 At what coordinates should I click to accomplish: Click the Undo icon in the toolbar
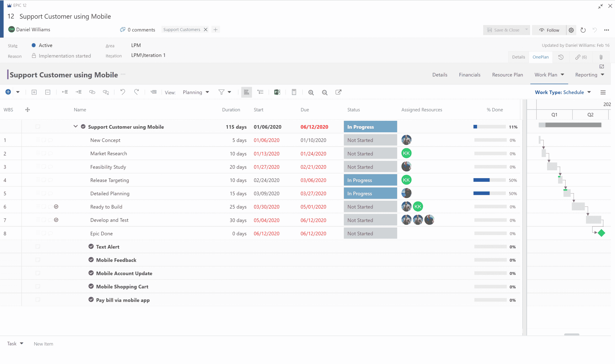[x=123, y=92]
